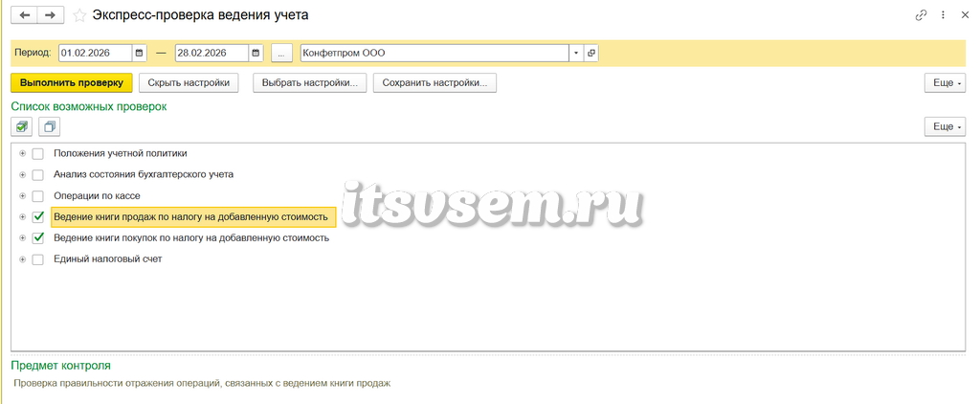Click the period selection ellipsis button
Image resolution: width=980 pixels, height=404 pixels.
coord(282,54)
